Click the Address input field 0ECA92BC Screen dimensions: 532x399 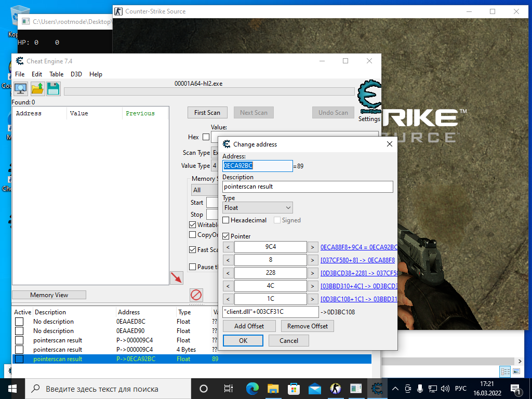point(258,166)
